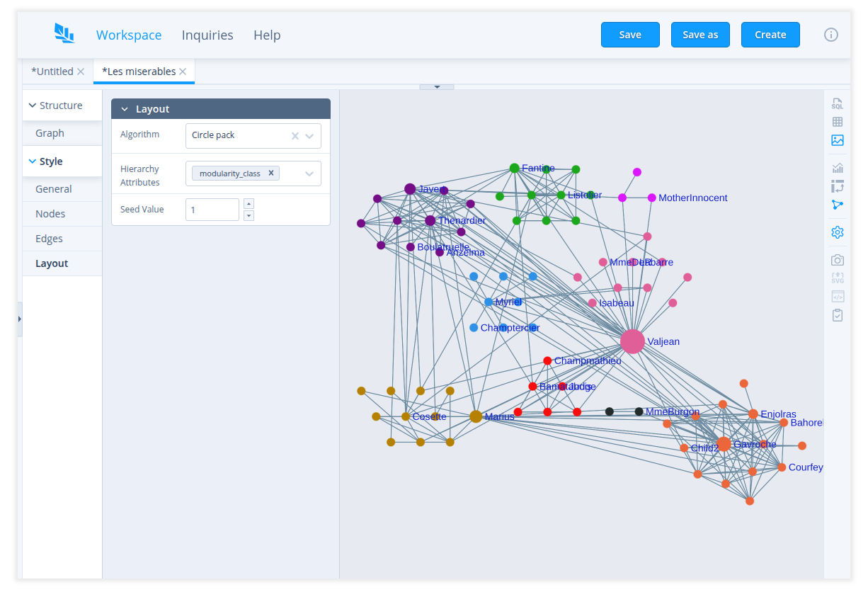The image size is (868, 592).
Task: Increase the Seed Value with up stepper
Action: pos(249,204)
